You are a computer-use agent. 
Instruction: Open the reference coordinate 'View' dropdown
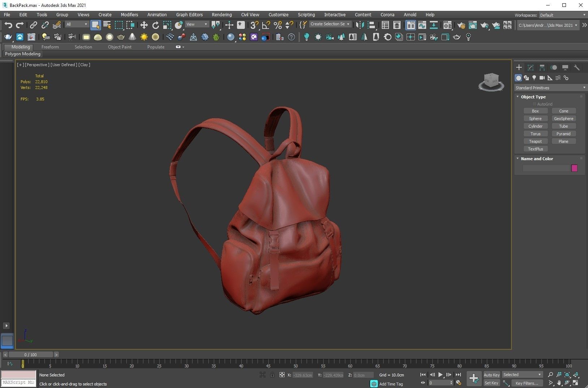[197, 24]
